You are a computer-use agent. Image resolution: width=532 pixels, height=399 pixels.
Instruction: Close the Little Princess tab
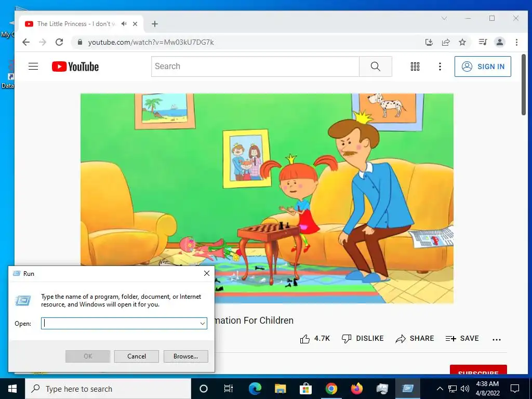pyautogui.click(x=135, y=24)
